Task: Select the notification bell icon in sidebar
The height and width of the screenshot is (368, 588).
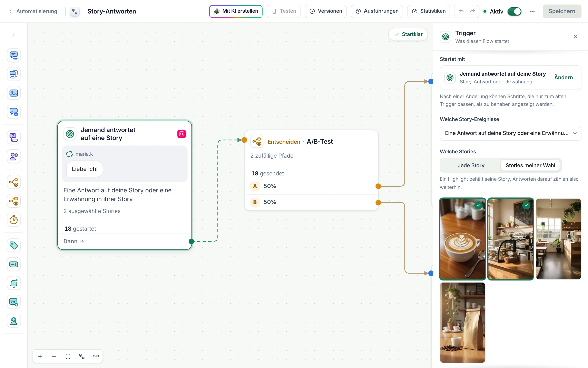Action: pyautogui.click(x=14, y=283)
